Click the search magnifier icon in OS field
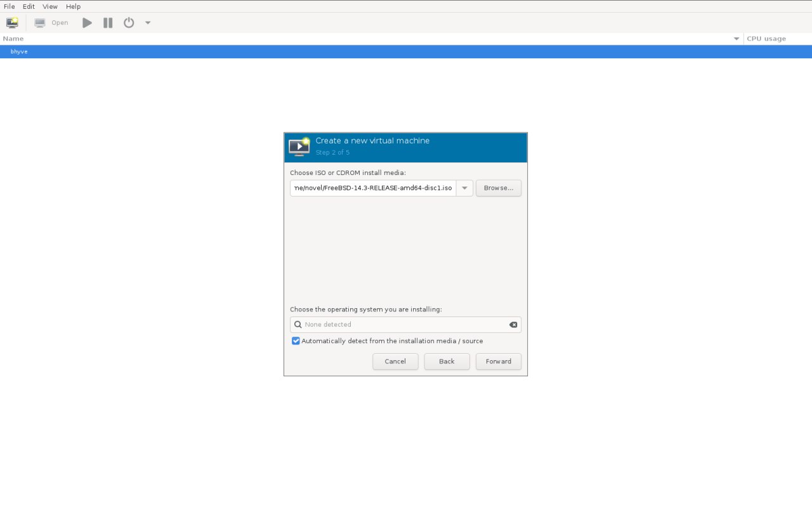The height and width of the screenshot is (508, 812). (298, 325)
